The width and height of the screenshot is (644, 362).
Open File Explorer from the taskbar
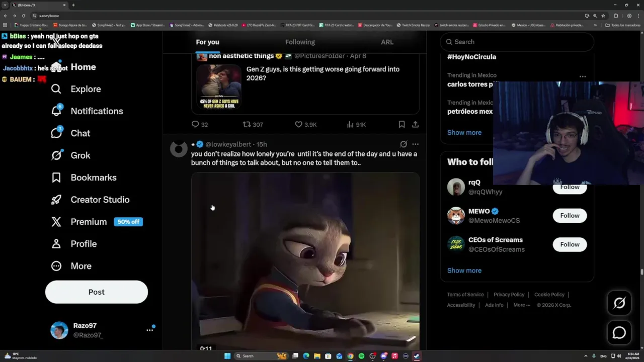[x=317, y=356]
